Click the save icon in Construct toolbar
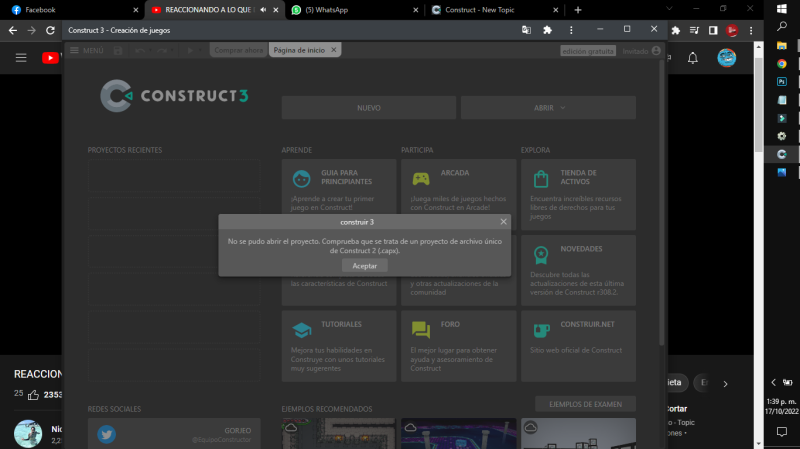 (x=118, y=50)
